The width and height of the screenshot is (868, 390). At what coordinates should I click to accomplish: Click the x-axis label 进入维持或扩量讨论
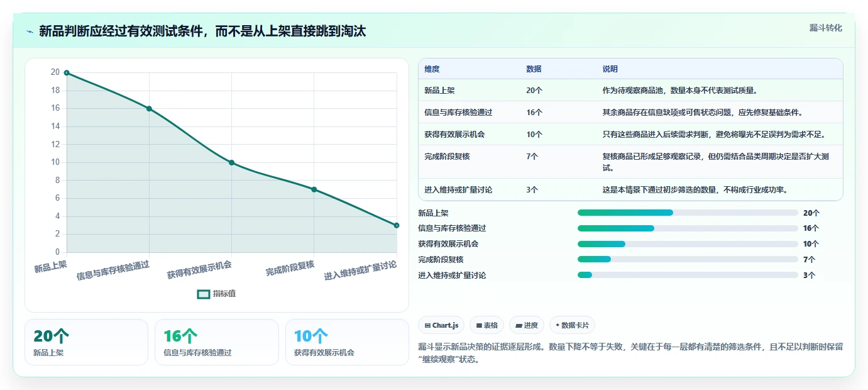tap(360, 270)
